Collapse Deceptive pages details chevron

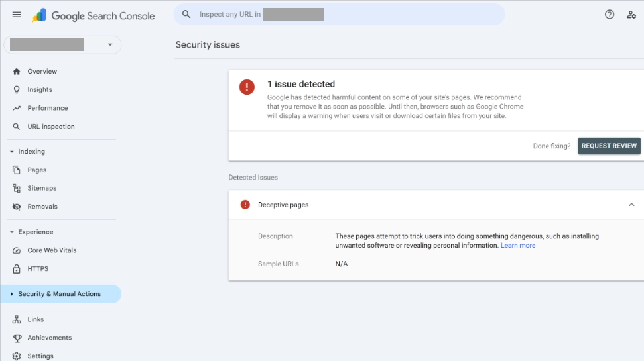pyautogui.click(x=631, y=205)
